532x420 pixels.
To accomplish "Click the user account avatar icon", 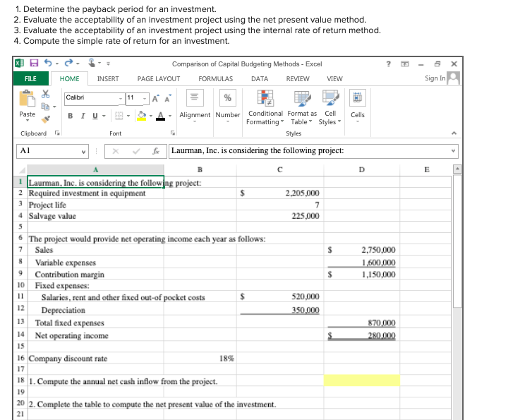I will click(x=453, y=78).
